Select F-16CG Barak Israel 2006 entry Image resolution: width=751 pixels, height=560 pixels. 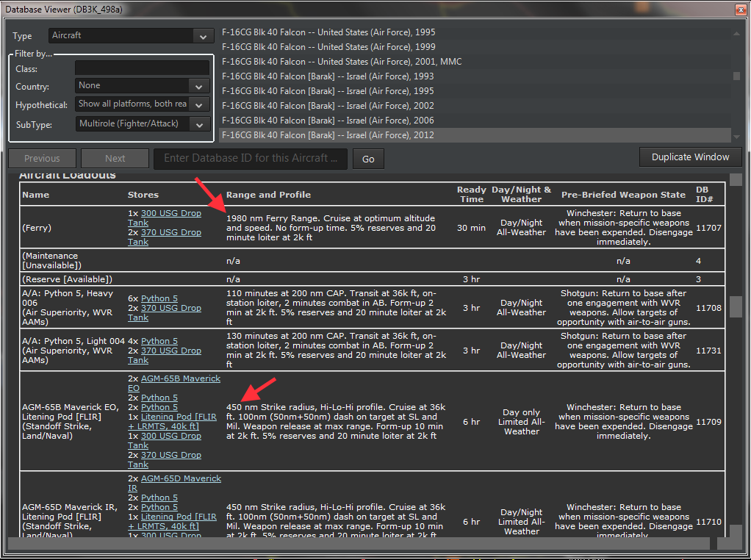328,121
